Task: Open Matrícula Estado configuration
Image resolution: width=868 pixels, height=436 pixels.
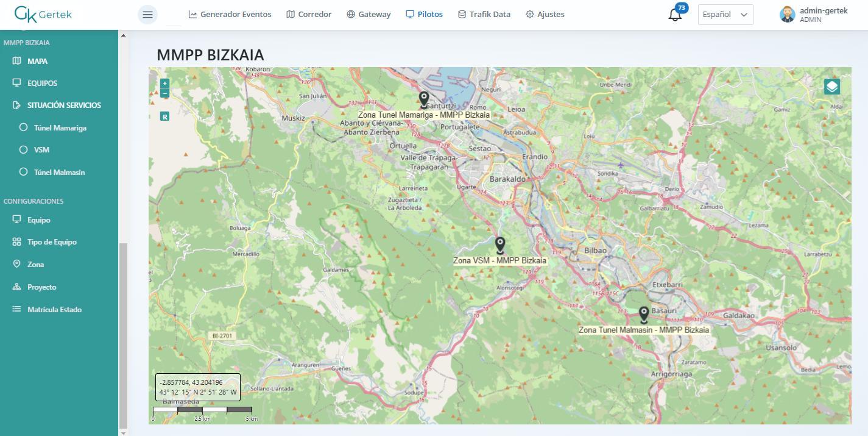Action: 54,309
